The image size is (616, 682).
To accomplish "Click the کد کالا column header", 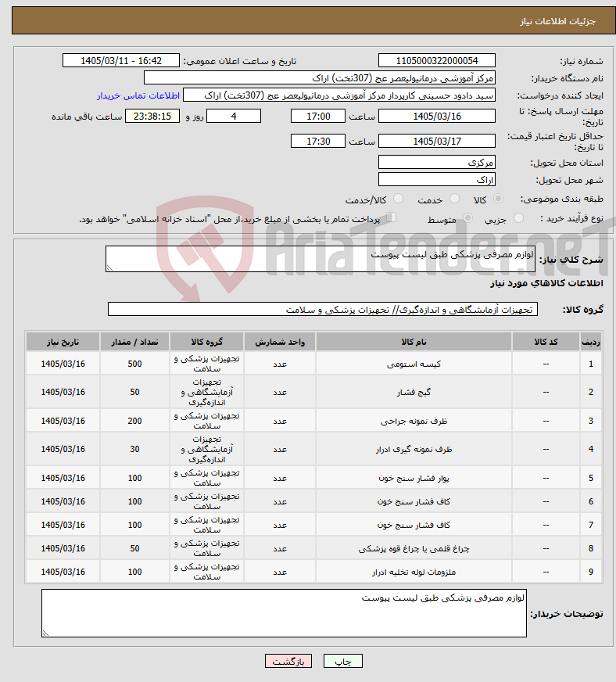I will [x=546, y=342].
